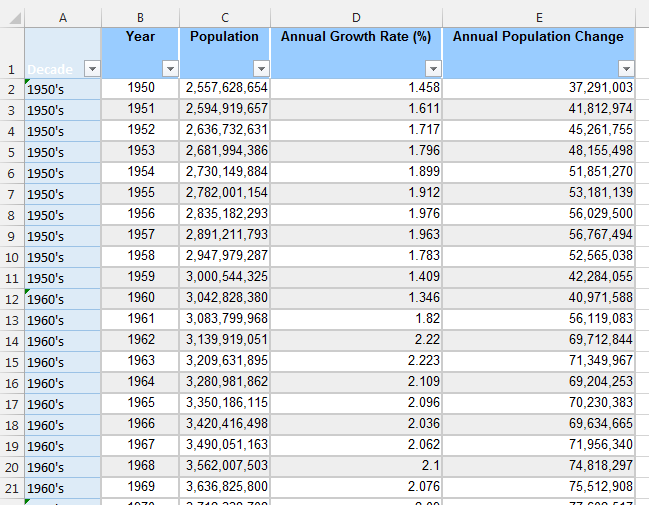
Task: Open the Population column filter dropdown
Action: pyautogui.click(x=261, y=68)
